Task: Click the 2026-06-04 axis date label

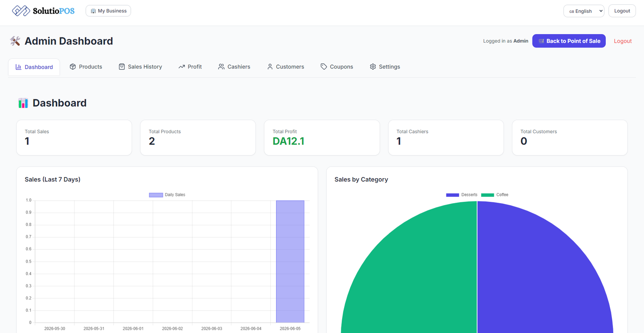Action: [251, 329]
